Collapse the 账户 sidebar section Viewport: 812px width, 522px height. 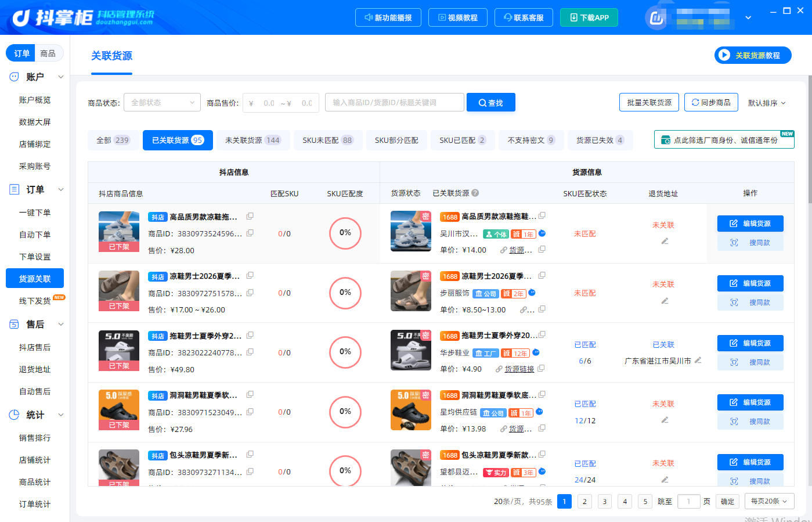click(x=61, y=77)
